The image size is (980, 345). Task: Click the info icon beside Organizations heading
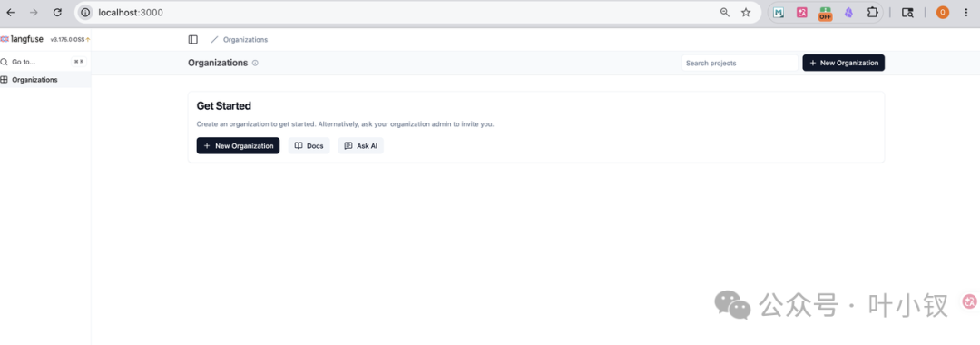pos(255,64)
